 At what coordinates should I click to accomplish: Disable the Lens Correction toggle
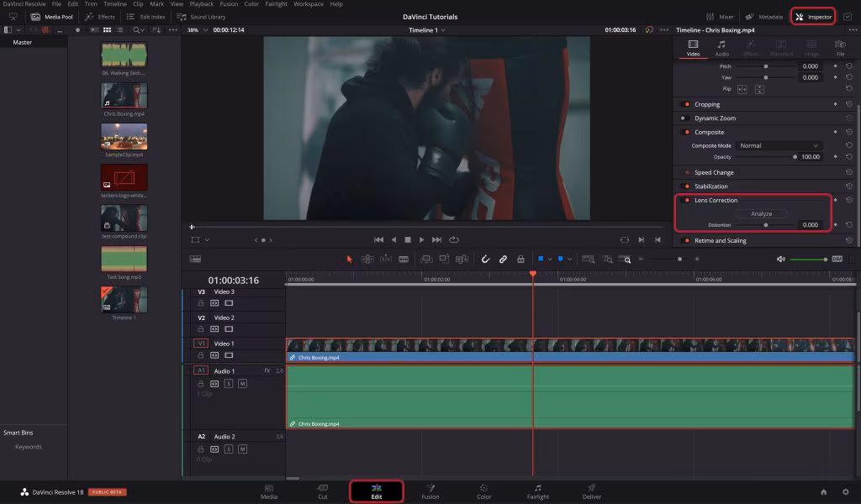pyautogui.click(x=685, y=200)
